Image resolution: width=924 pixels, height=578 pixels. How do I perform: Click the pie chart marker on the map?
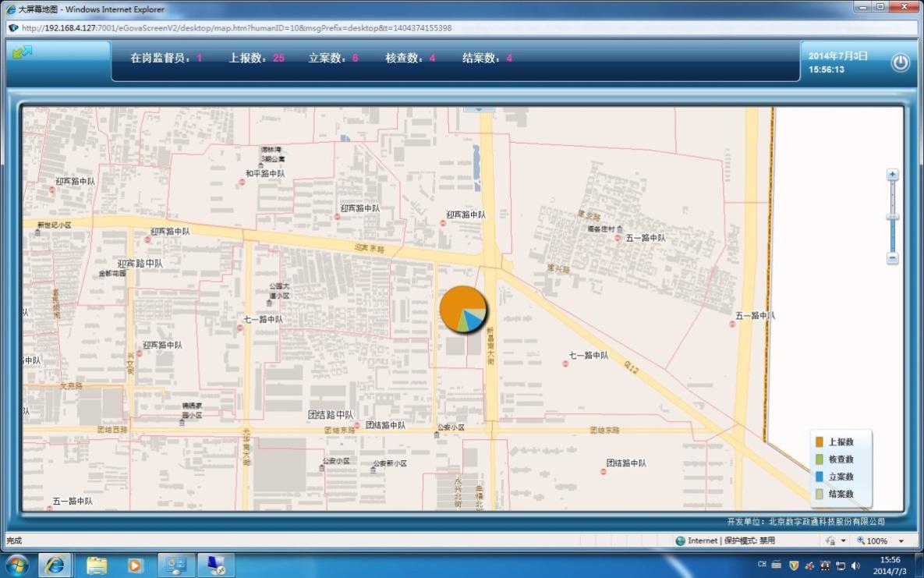point(464,309)
